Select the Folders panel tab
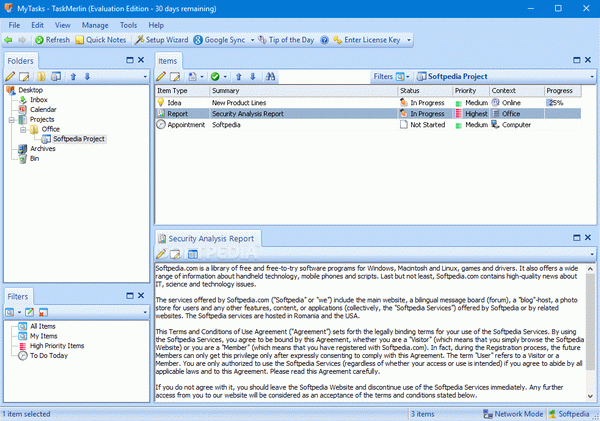The height and width of the screenshot is (421, 600). point(21,61)
